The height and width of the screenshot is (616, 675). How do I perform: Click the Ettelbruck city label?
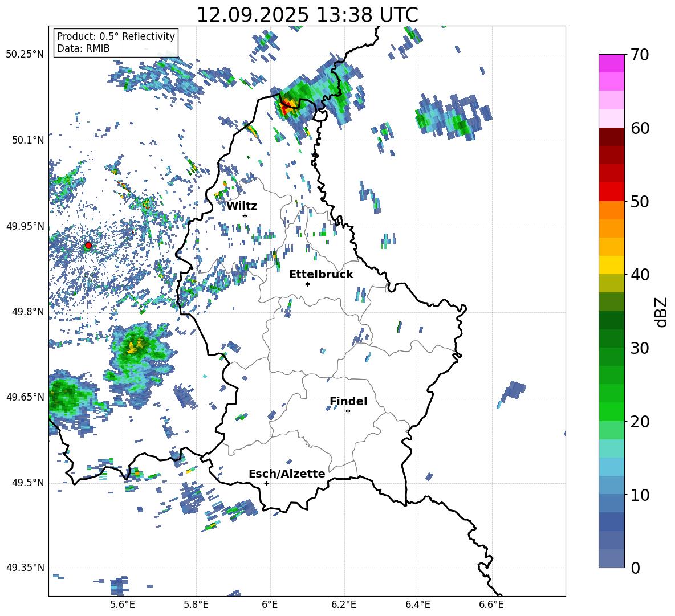(321, 275)
